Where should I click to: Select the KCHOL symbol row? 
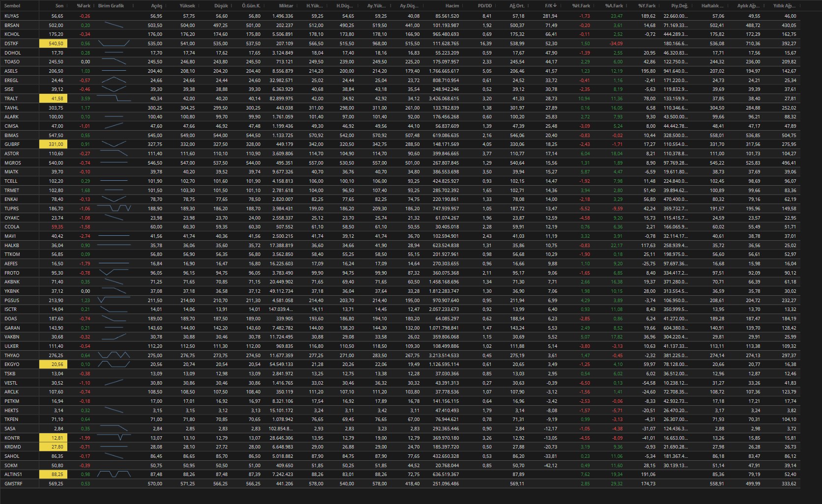click(x=400, y=34)
